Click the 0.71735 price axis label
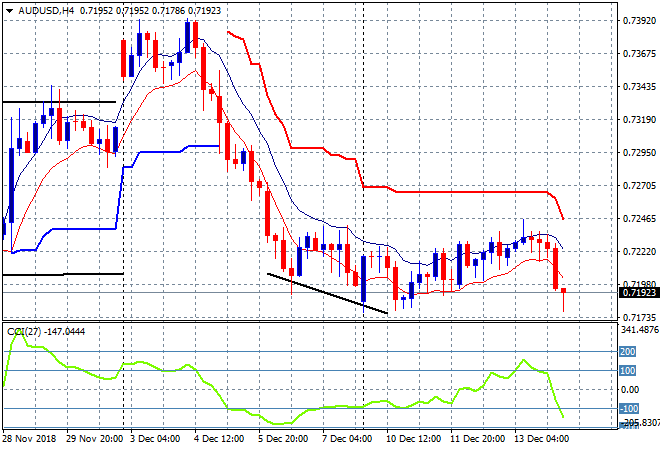 pos(639,317)
